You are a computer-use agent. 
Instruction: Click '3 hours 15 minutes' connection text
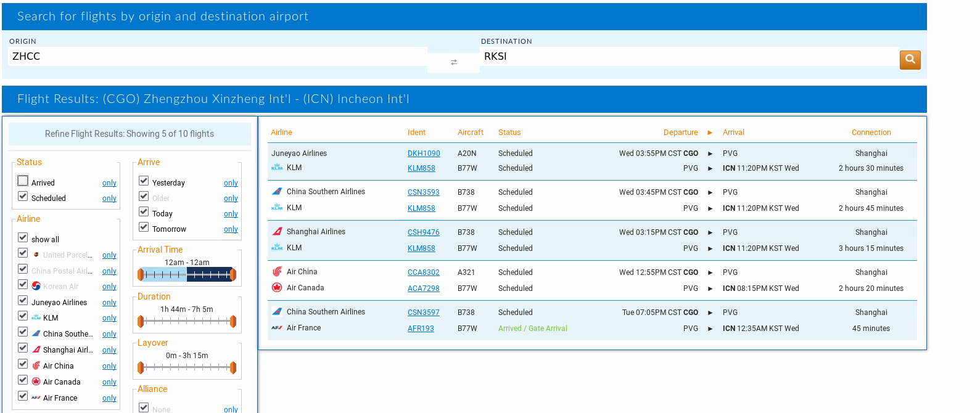pos(871,248)
